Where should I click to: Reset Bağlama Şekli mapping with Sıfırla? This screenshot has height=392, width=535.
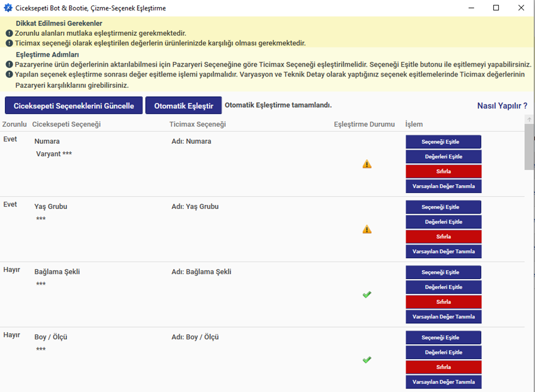[x=443, y=302]
